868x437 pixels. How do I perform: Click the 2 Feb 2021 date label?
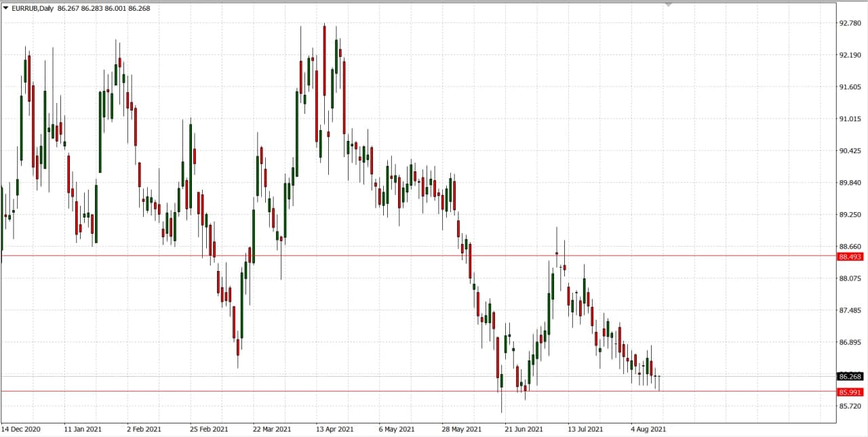145,429
